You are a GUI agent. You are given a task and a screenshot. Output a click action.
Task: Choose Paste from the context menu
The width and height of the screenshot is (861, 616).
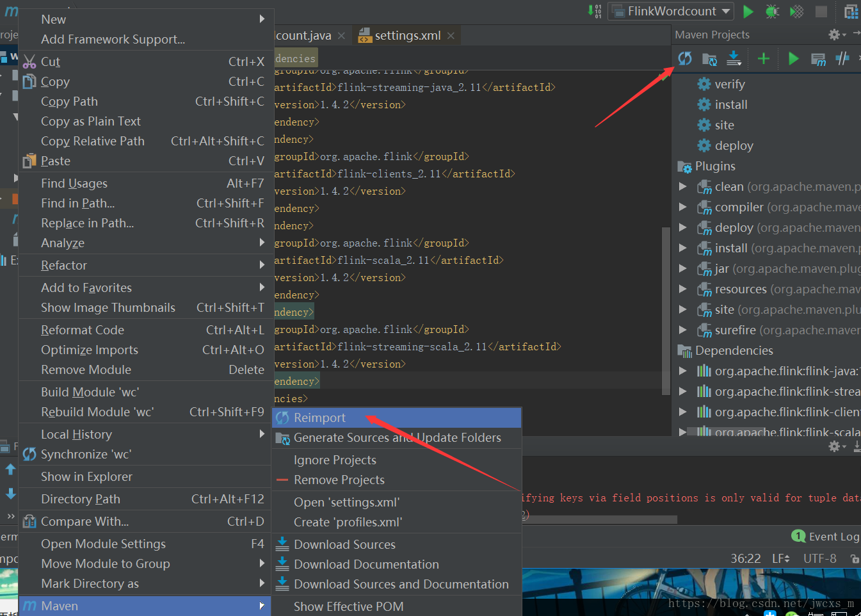(145, 161)
